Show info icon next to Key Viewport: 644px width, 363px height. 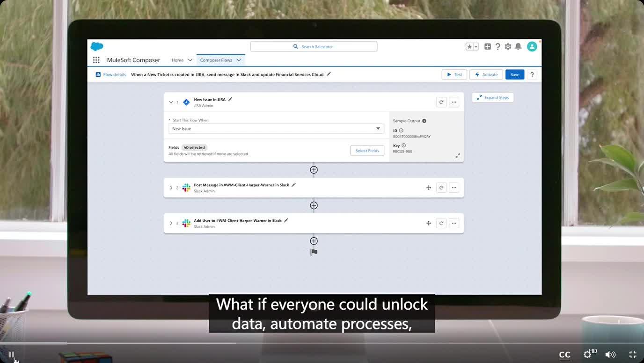(x=404, y=145)
